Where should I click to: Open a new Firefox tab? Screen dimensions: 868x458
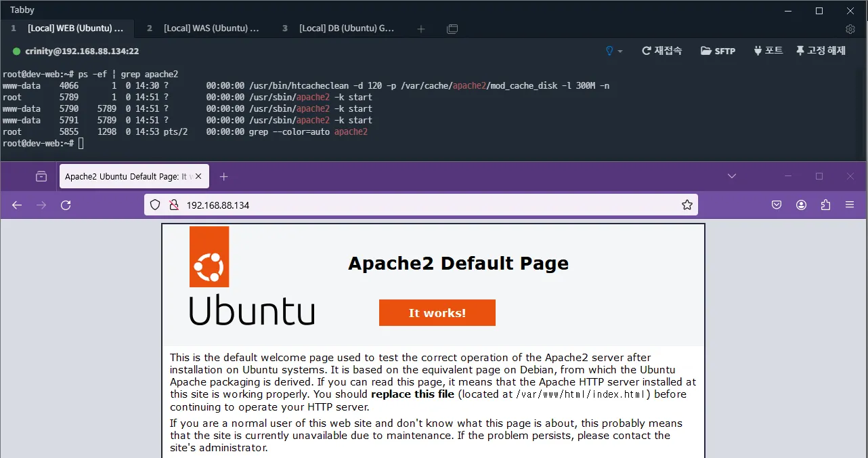[224, 176]
